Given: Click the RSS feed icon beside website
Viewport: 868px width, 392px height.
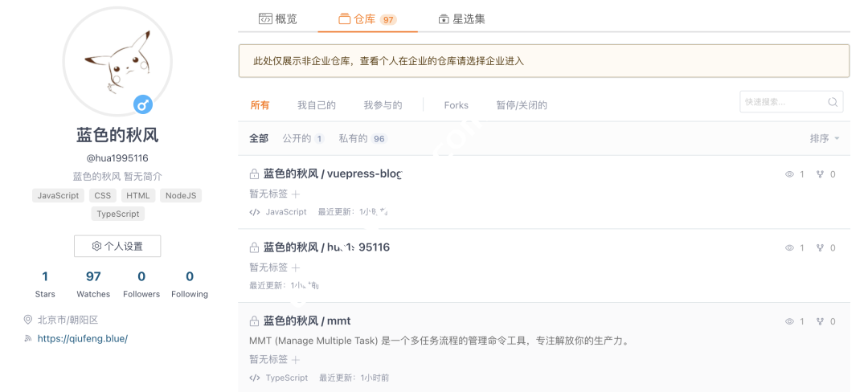Looking at the screenshot, I should [x=27, y=338].
